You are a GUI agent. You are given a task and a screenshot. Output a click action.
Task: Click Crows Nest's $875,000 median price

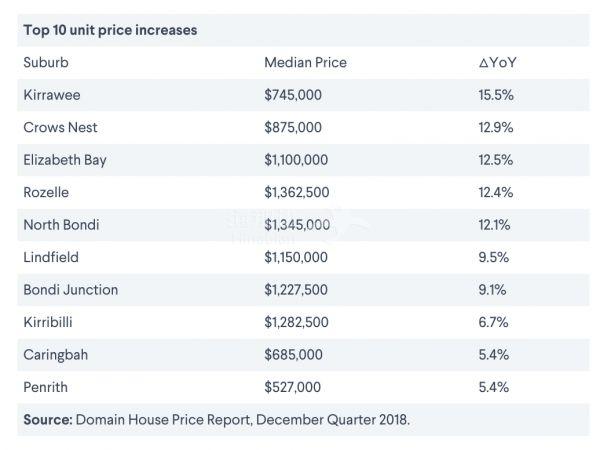click(293, 127)
